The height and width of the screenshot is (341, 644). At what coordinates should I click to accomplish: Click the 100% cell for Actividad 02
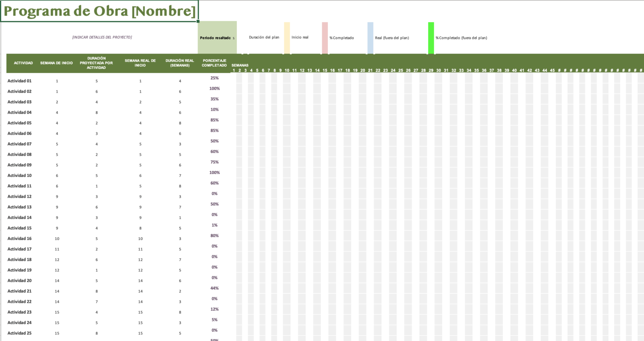(x=214, y=89)
